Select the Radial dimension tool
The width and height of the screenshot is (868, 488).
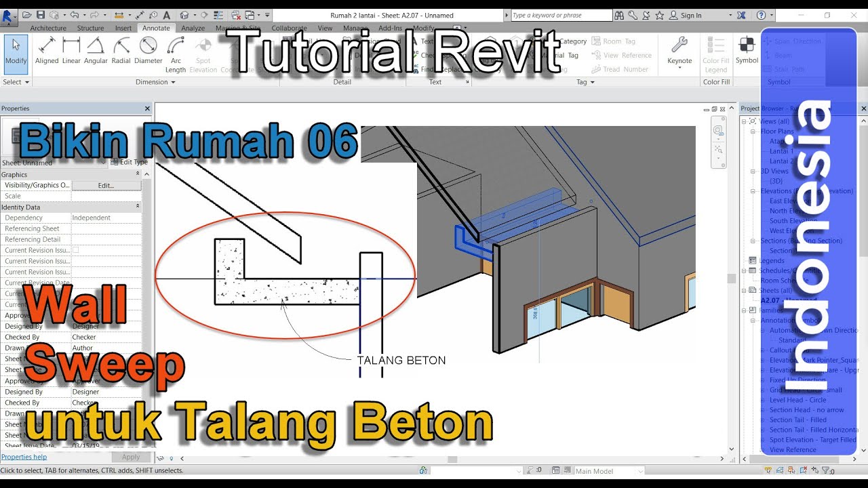coord(121,51)
